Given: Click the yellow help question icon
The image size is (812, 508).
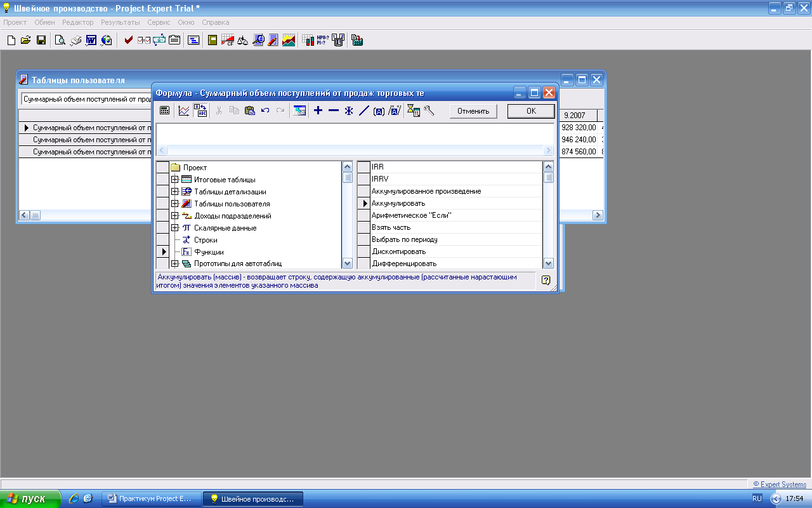Looking at the screenshot, I should tap(546, 280).
